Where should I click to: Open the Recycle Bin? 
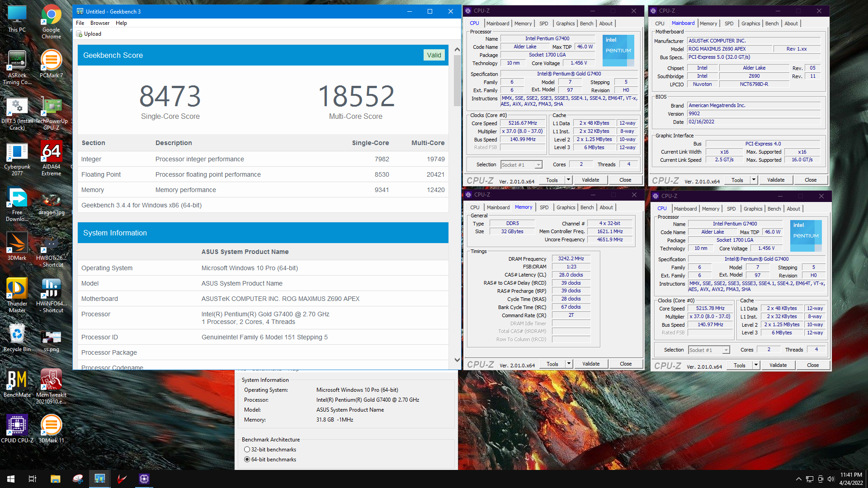coord(17,338)
